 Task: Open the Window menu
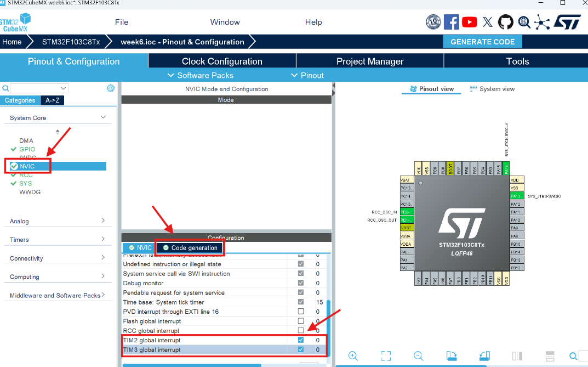(225, 22)
